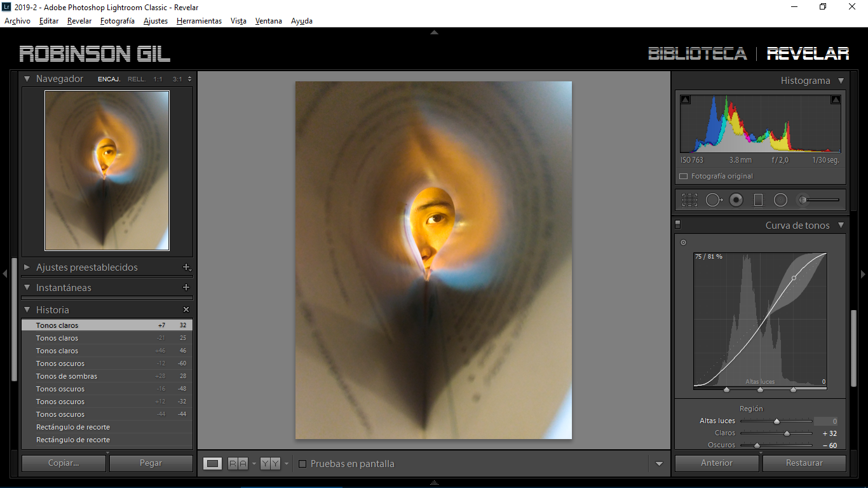Collapse the Curva de tonos panel

[x=841, y=225]
